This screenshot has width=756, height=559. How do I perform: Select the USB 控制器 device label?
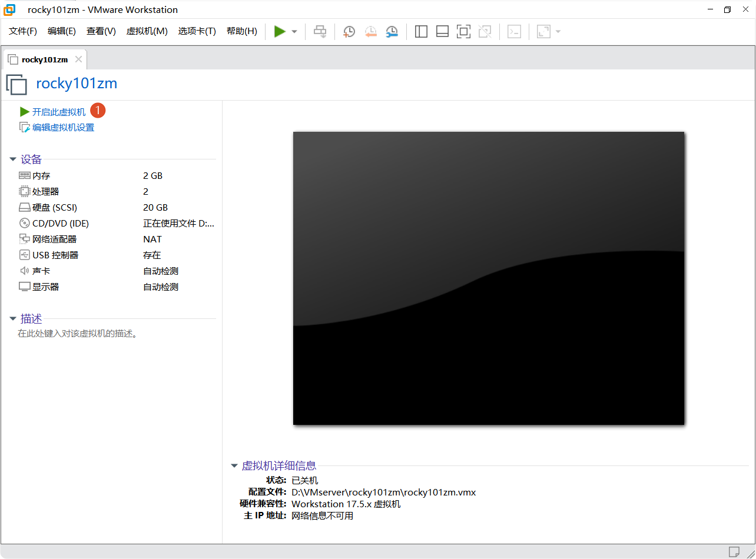point(55,255)
